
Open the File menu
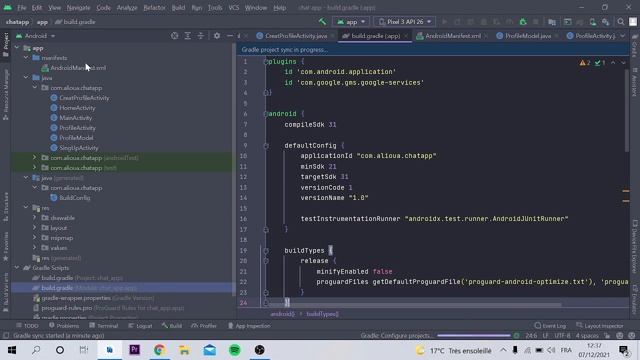coord(21,7)
